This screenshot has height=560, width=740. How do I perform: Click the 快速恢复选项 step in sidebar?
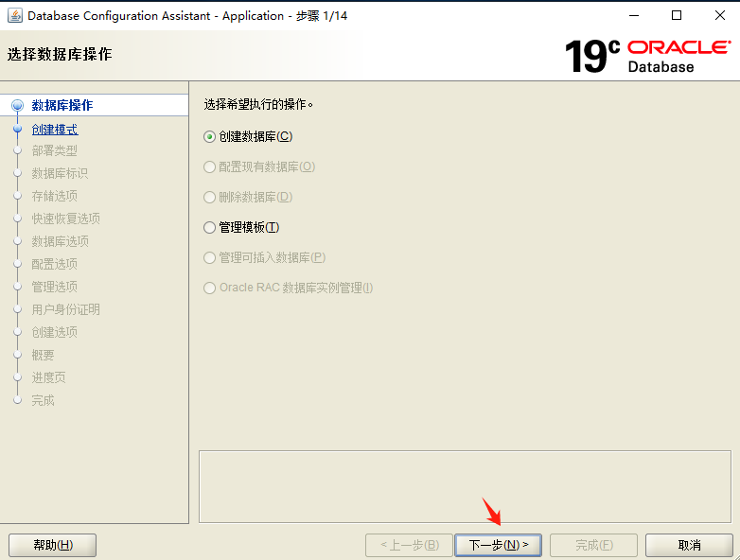(65, 219)
